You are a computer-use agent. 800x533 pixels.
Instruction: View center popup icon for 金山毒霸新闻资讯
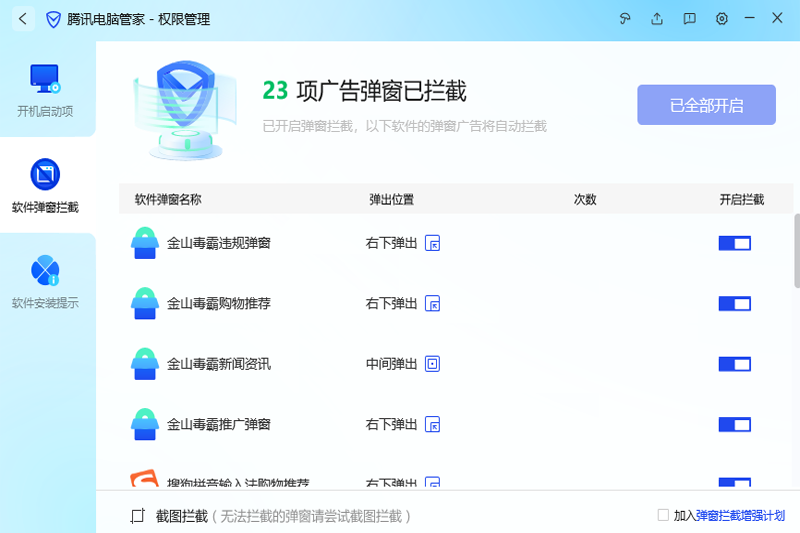[x=433, y=364]
